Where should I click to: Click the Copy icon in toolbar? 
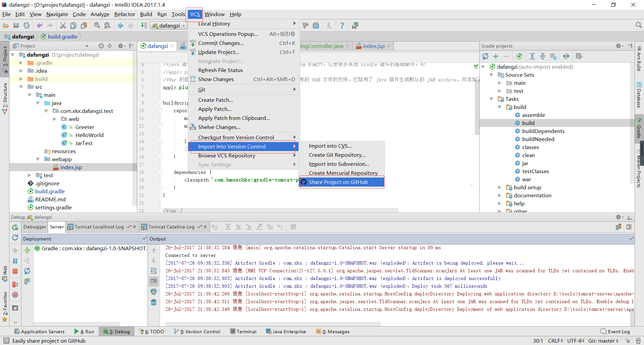[73, 25]
